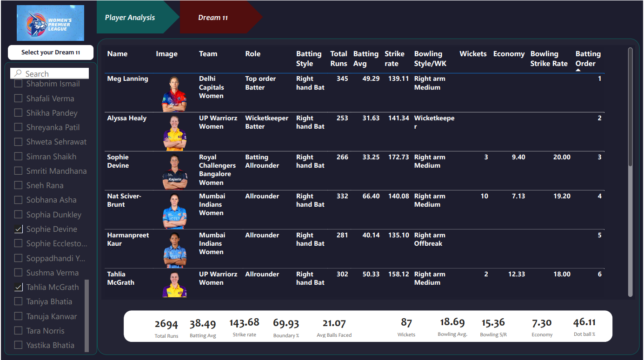Enable Shweta Sehrawat checkbox
Viewport: 644px width, 360px height.
[x=18, y=142]
